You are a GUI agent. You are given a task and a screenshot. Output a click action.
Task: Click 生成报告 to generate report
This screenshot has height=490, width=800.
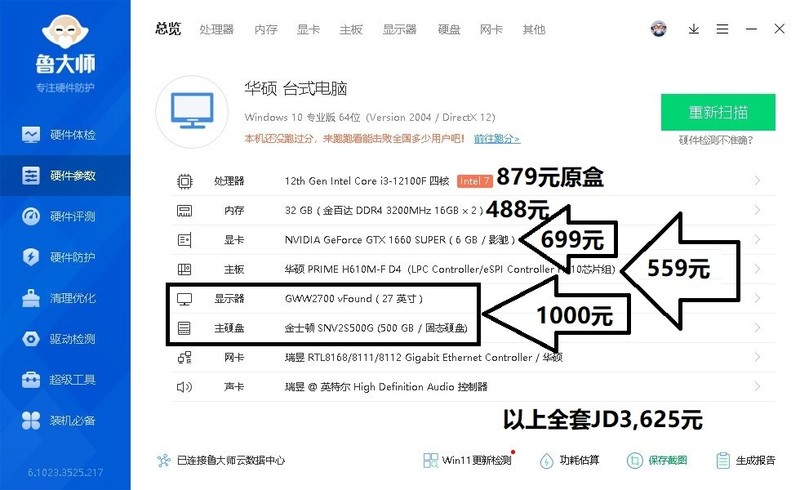click(745, 460)
